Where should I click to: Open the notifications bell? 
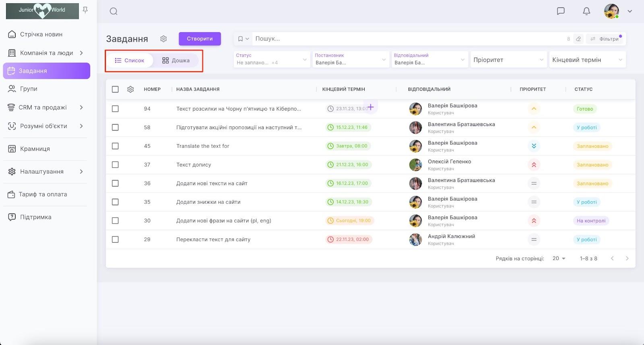[x=586, y=11]
